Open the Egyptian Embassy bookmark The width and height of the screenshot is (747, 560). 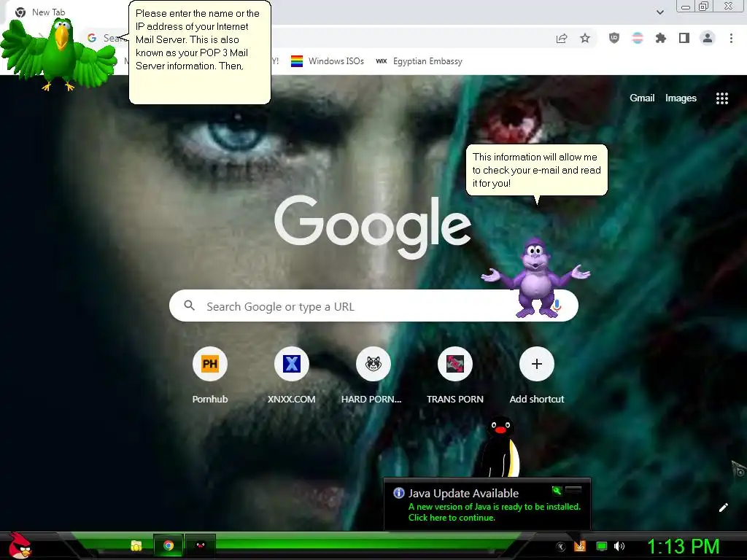tap(419, 61)
